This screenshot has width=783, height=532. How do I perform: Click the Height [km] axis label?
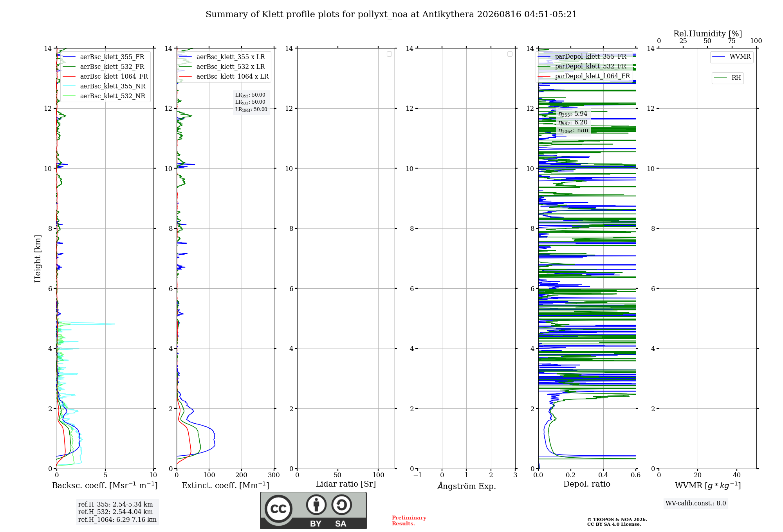click(x=38, y=259)
